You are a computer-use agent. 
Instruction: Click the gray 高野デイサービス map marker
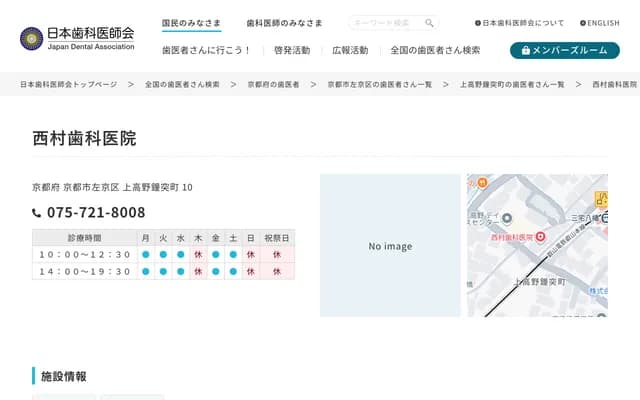[506, 219]
